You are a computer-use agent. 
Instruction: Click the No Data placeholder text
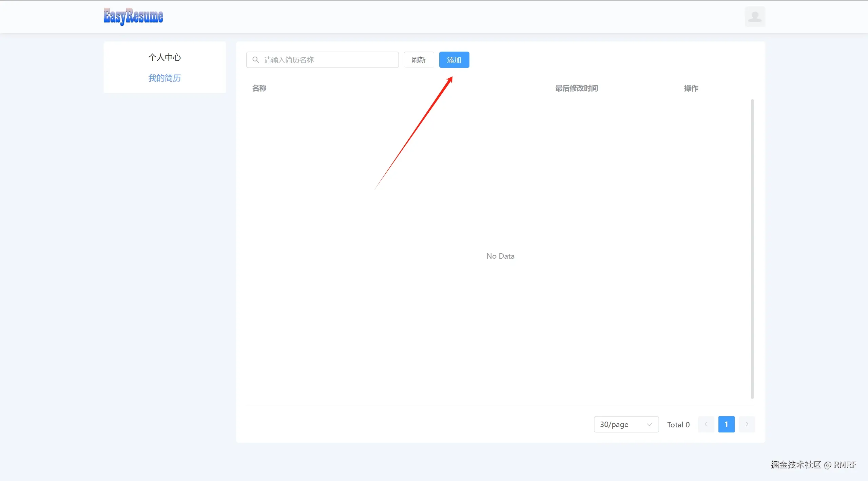click(x=500, y=256)
